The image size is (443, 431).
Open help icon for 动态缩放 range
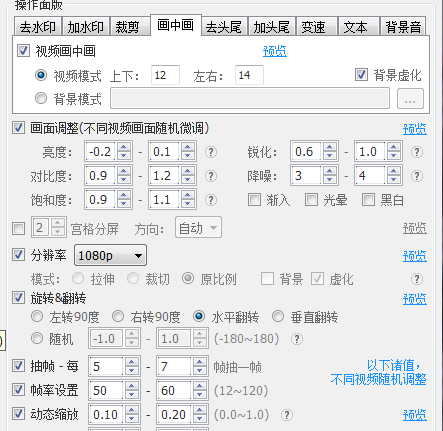click(287, 415)
